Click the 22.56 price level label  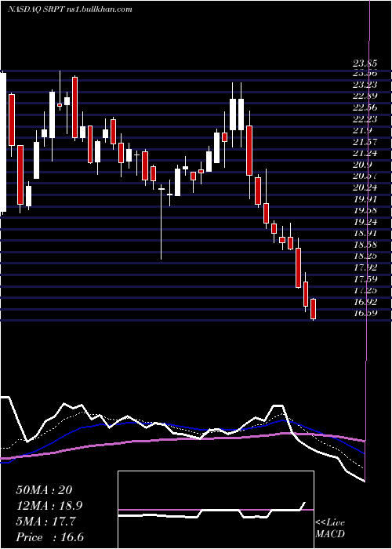pos(365,107)
